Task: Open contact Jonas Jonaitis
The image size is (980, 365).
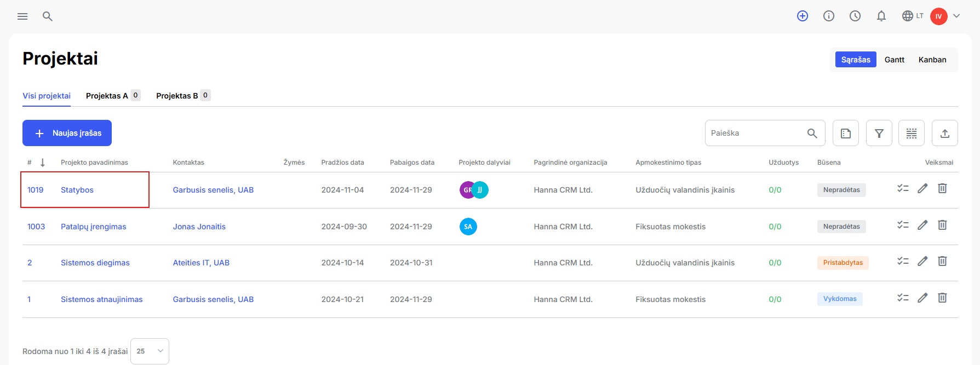Action: point(199,227)
